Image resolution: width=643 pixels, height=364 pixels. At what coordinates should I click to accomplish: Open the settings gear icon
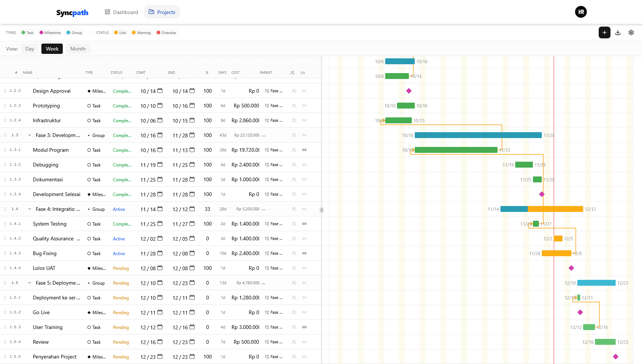point(631,32)
